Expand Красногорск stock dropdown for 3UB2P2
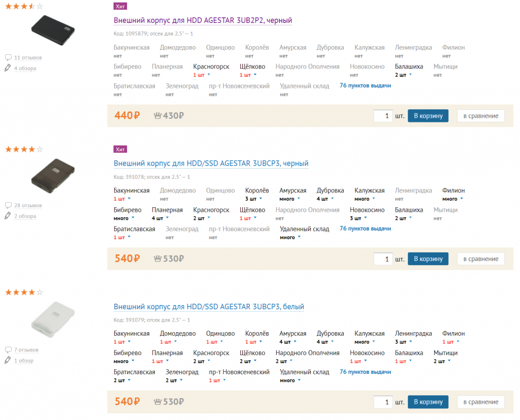Image resolution: width=520 pixels, height=420 pixels. click(202, 75)
